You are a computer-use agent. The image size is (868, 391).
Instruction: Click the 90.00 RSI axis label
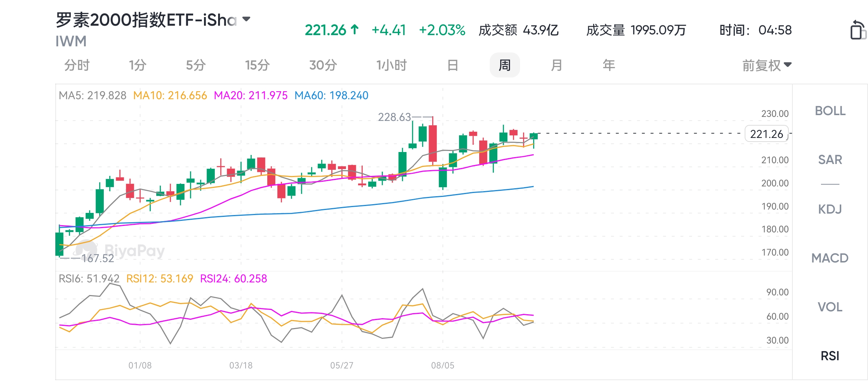[x=777, y=292]
